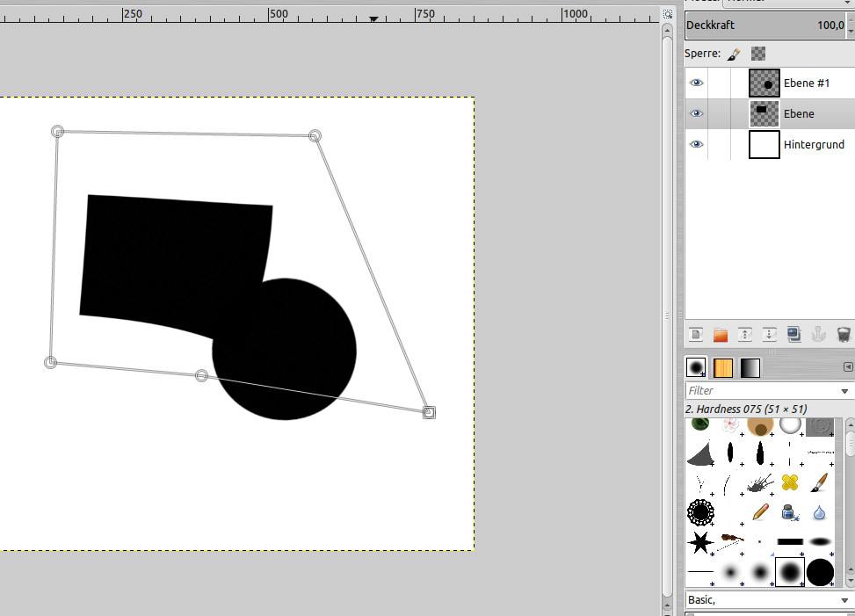Hide the Ebene #1 layer via eye

click(x=697, y=83)
